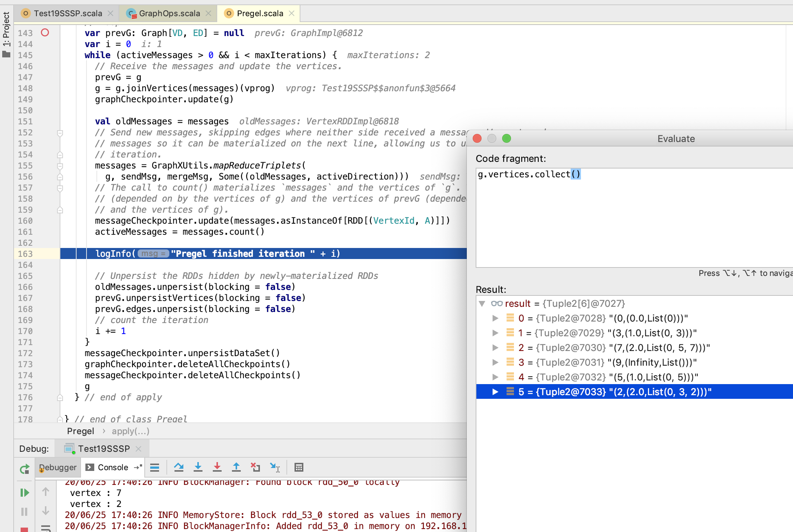
Task: Switch to GraphOps.scala tab
Action: [169, 13]
